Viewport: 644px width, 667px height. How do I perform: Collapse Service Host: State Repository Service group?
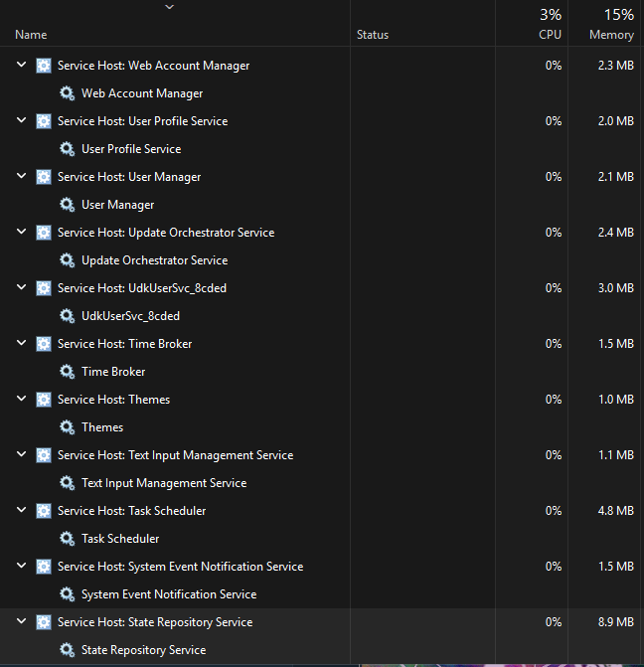tap(21, 622)
